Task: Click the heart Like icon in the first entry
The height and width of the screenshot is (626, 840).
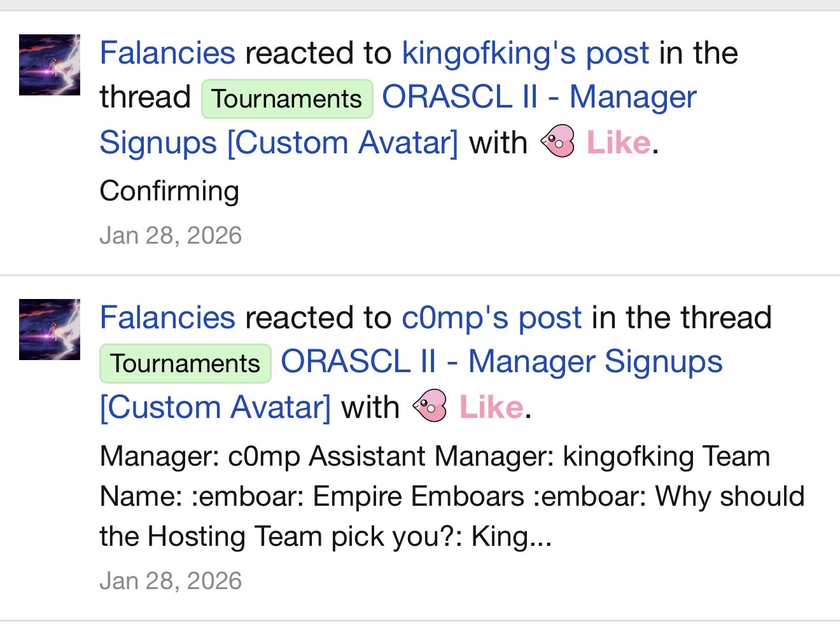Action: (558, 141)
